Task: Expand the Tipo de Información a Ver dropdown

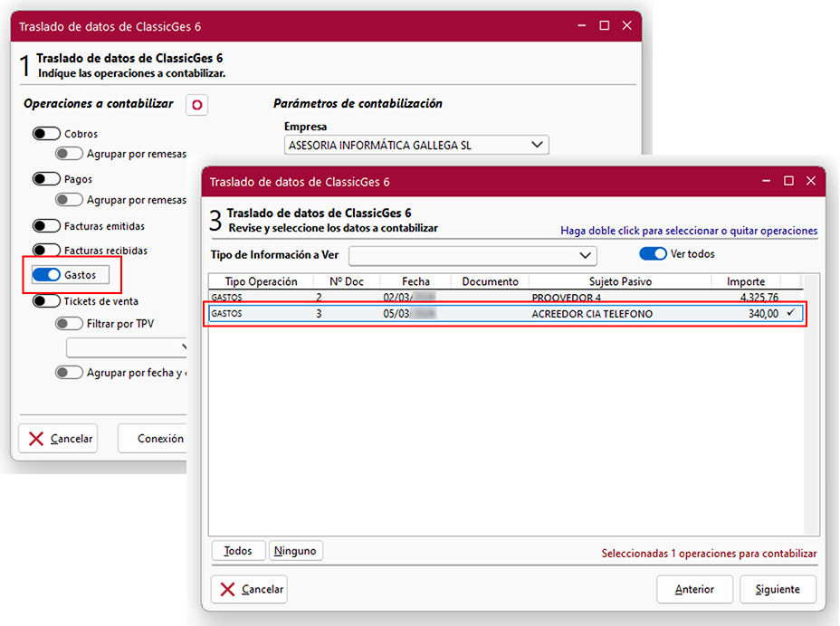Action: coord(586,255)
